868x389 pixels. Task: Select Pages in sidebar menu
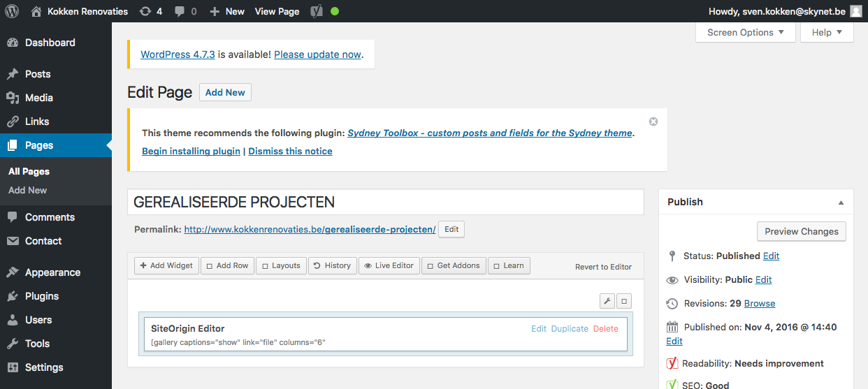click(56, 145)
